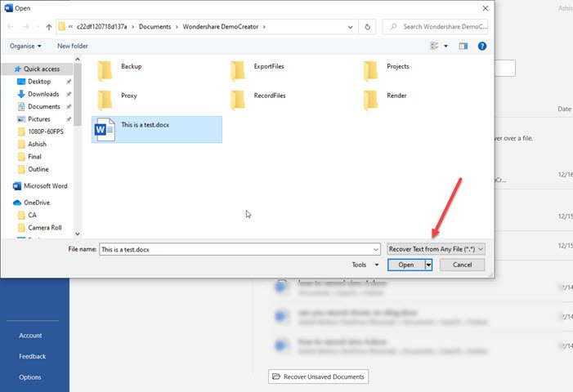Click Wondershare DemoCreator breadcrumb segment

click(221, 27)
